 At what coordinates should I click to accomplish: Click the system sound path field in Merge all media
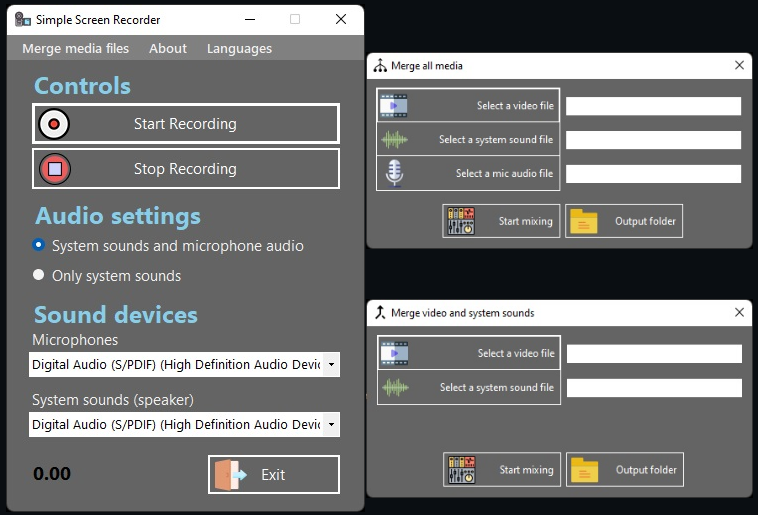pyautogui.click(x=653, y=140)
